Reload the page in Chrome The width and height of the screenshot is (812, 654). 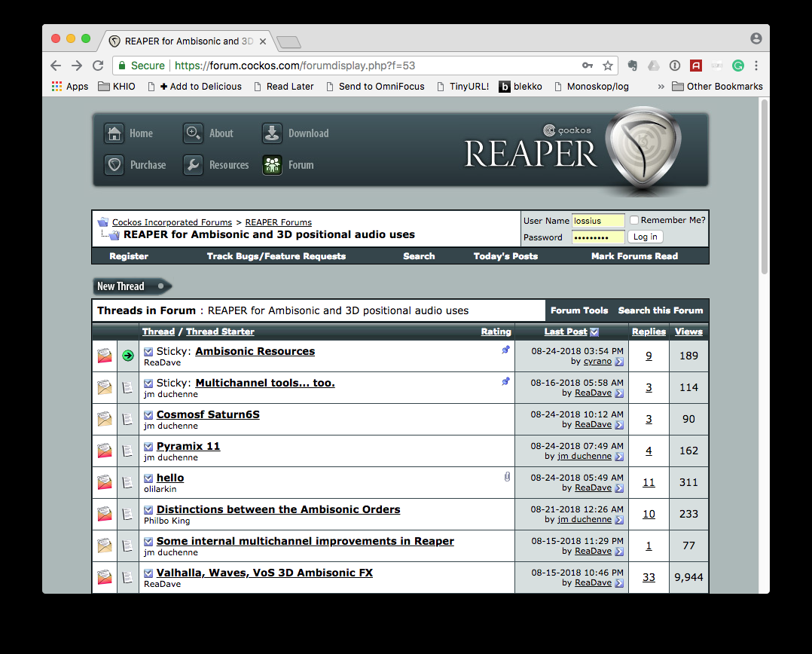[x=98, y=66]
